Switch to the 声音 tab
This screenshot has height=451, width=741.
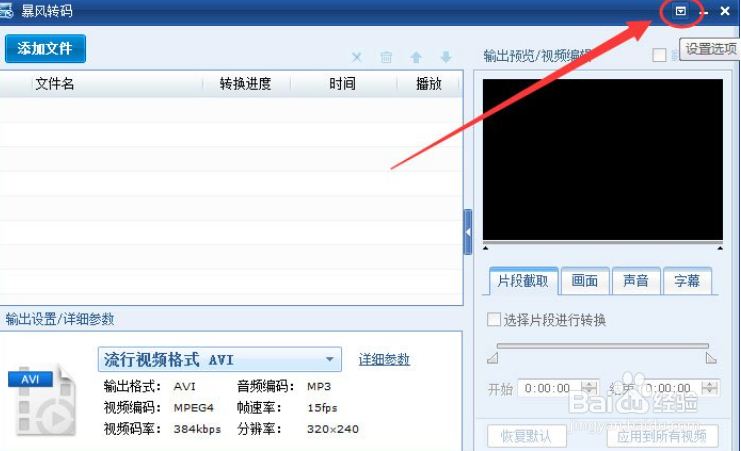tap(636, 281)
